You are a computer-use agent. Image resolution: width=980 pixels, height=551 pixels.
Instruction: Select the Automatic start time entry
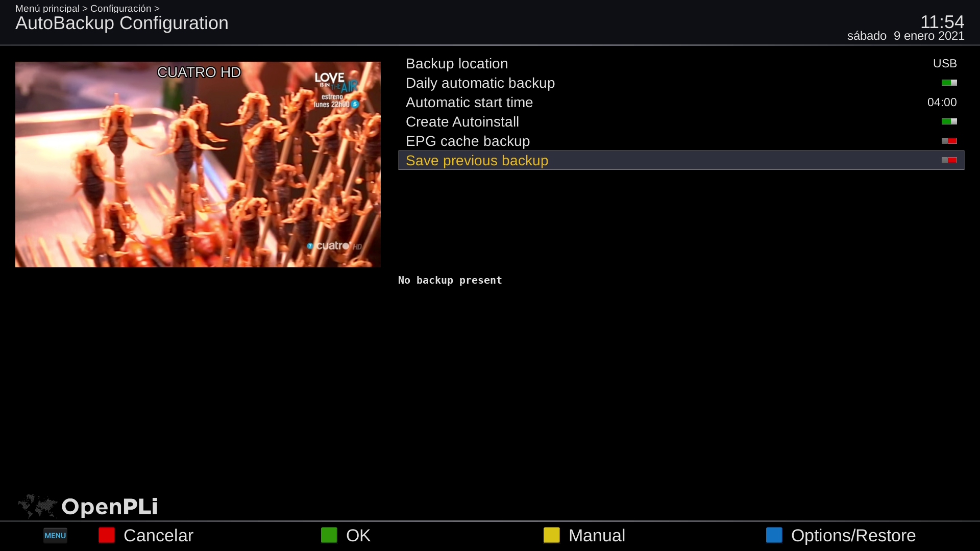point(469,102)
